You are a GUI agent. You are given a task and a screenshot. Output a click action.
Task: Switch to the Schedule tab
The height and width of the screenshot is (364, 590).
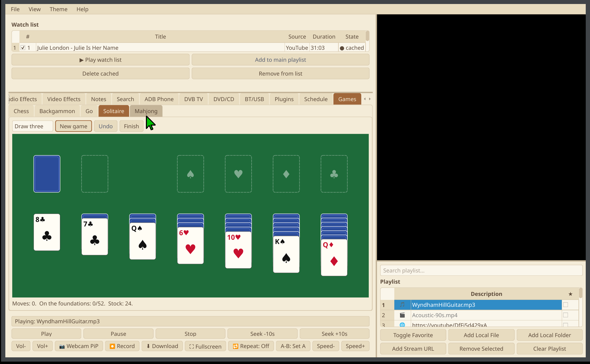316,99
